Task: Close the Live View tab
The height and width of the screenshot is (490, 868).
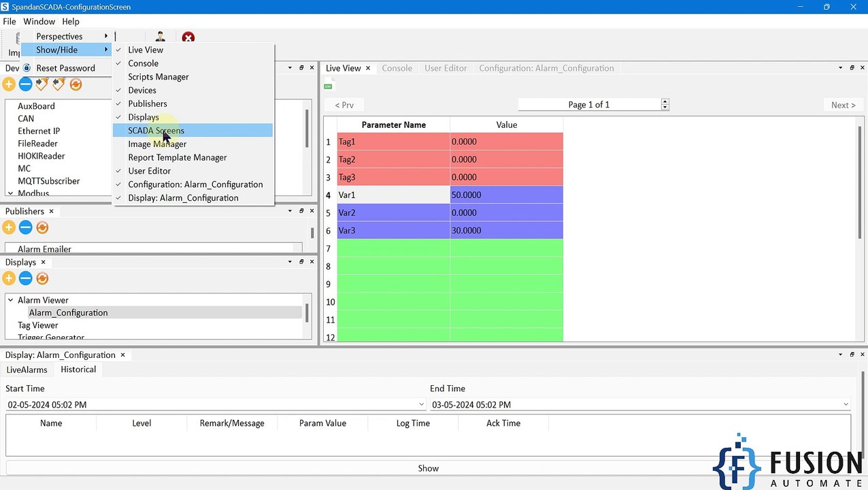Action: click(368, 68)
